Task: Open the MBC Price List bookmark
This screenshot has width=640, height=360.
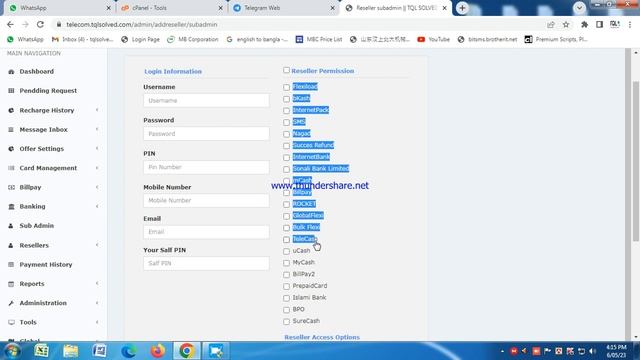Action: (x=319, y=39)
